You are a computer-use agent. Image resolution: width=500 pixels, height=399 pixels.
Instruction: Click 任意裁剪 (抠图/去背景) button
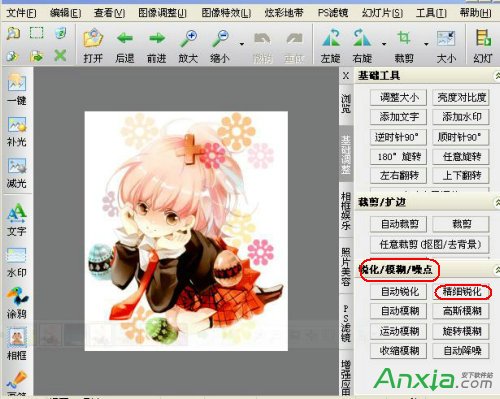click(x=430, y=244)
